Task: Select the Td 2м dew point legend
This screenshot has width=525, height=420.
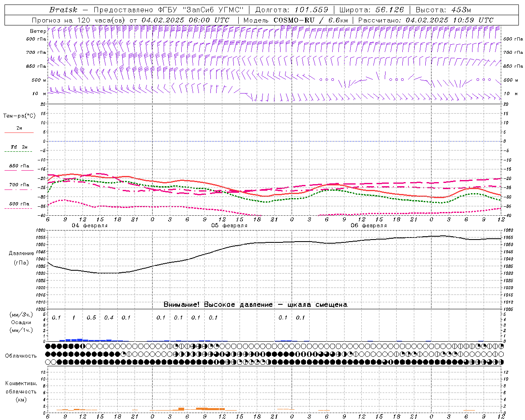Action: (x=19, y=147)
